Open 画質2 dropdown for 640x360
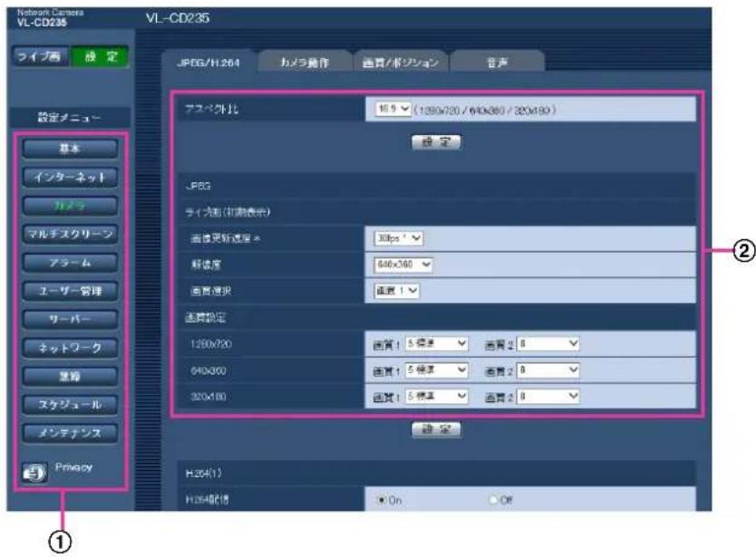The height and width of the screenshot is (557, 756). pyautogui.click(x=548, y=370)
